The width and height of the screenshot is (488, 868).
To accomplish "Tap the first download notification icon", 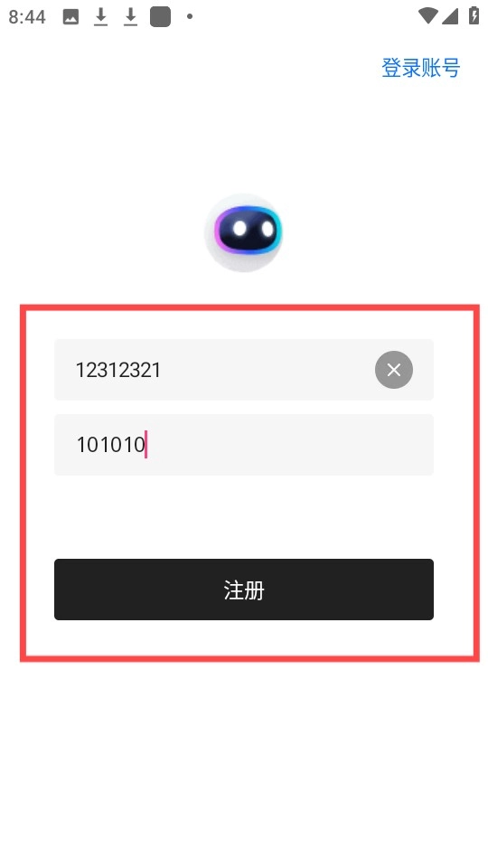I will [100, 17].
